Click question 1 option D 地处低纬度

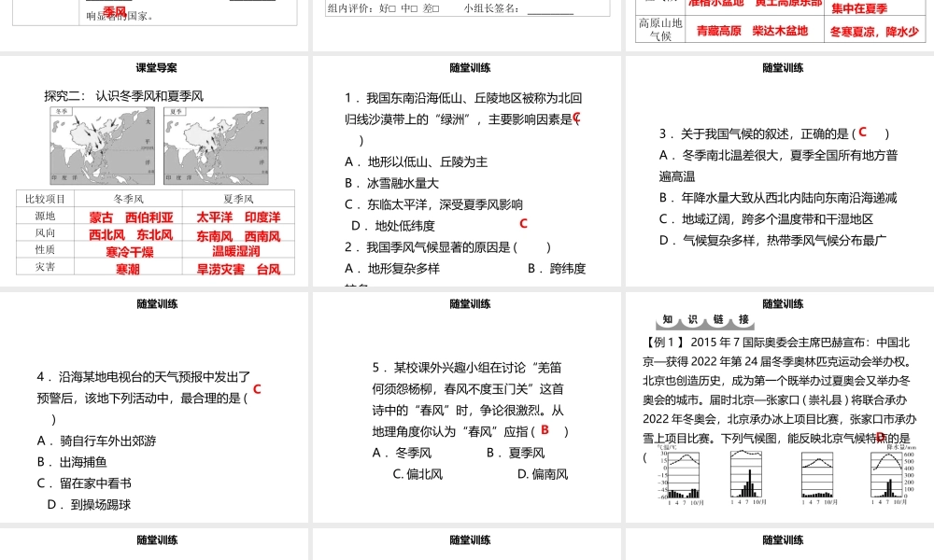(393, 226)
